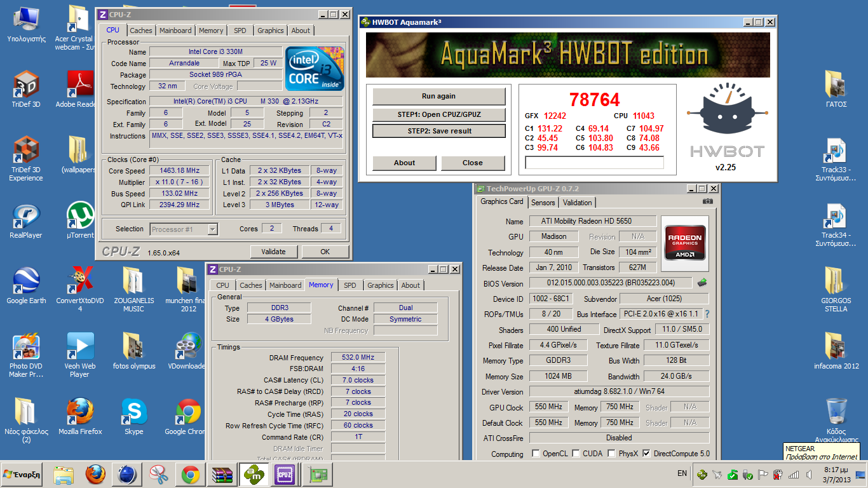Select CPU tab in the CPU-Z Memory window

pyautogui.click(x=222, y=285)
